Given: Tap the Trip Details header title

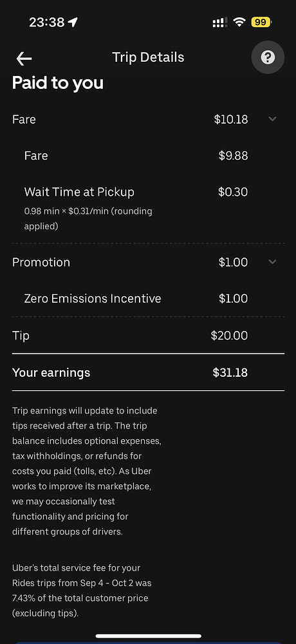Looking at the screenshot, I should [x=148, y=57].
